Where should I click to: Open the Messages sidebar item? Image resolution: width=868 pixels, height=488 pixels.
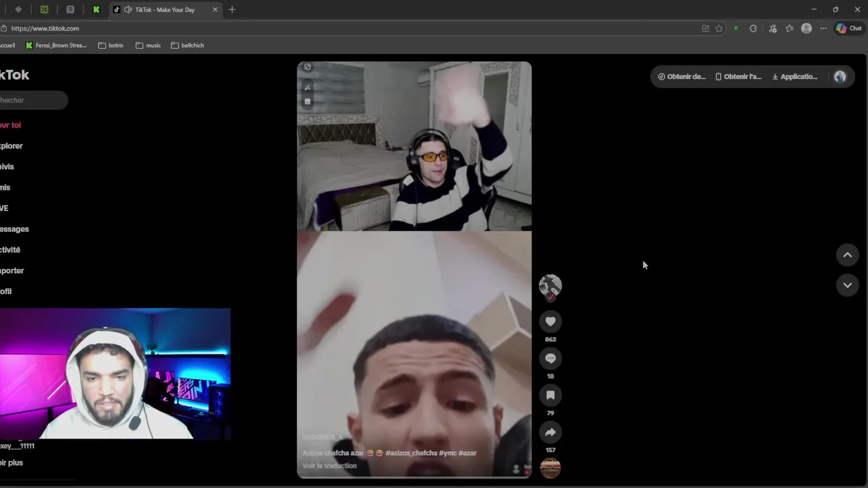coord(14,229)
